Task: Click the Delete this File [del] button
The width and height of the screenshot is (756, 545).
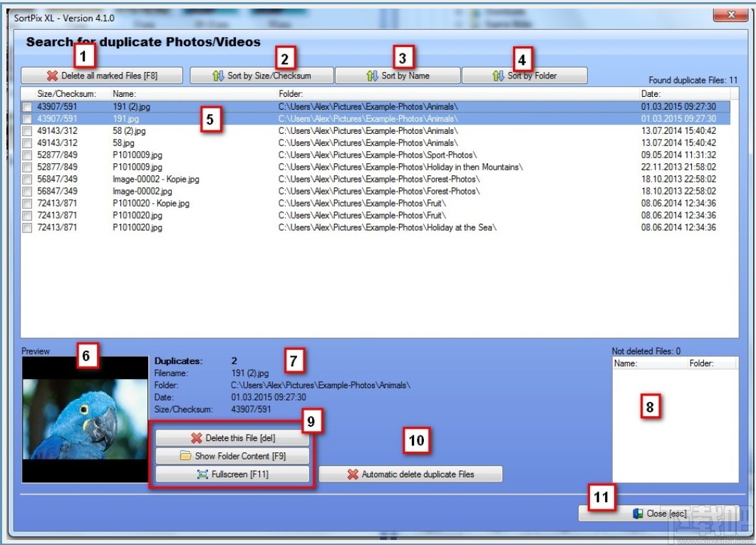Action: (232, 438)
